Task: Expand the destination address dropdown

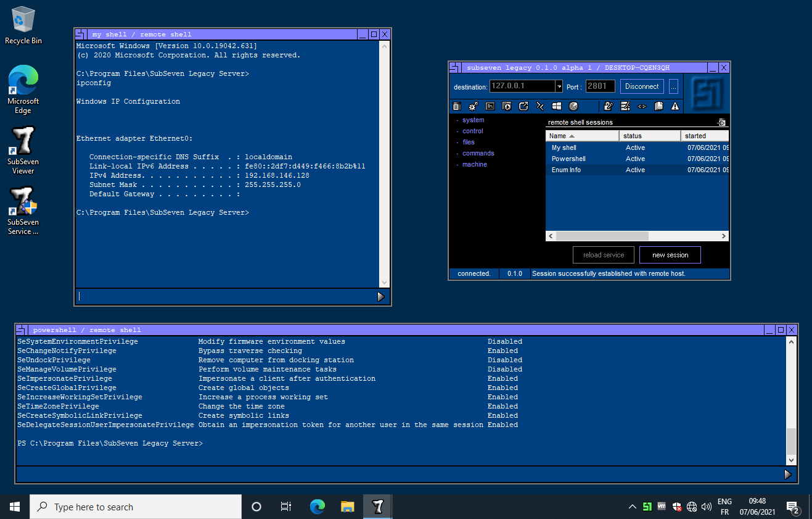Action: (559, 86)
